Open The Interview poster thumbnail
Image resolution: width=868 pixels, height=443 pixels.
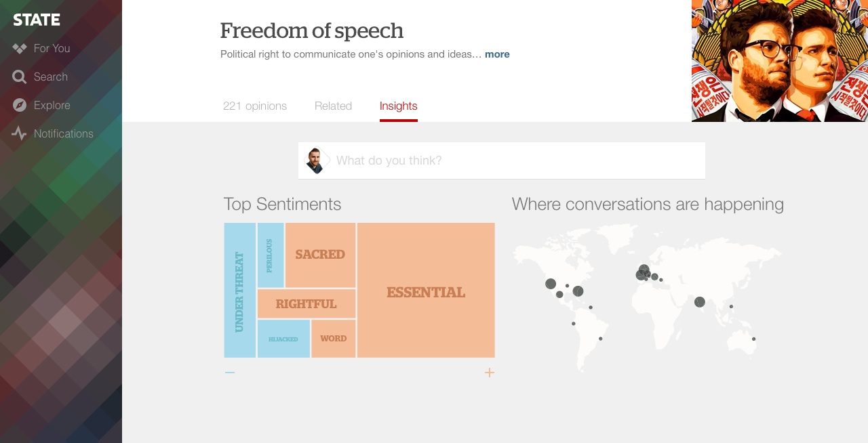pos(780,61)
